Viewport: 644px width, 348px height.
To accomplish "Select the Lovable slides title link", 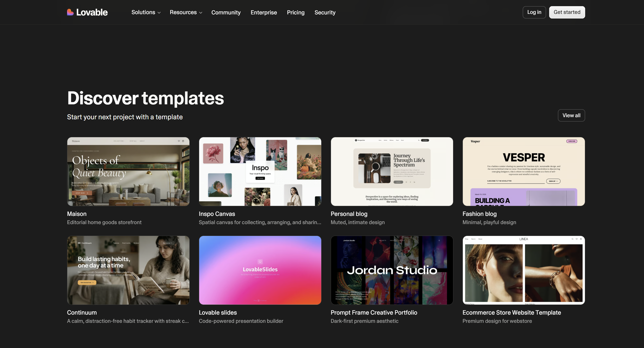I will tap(218, 313).
